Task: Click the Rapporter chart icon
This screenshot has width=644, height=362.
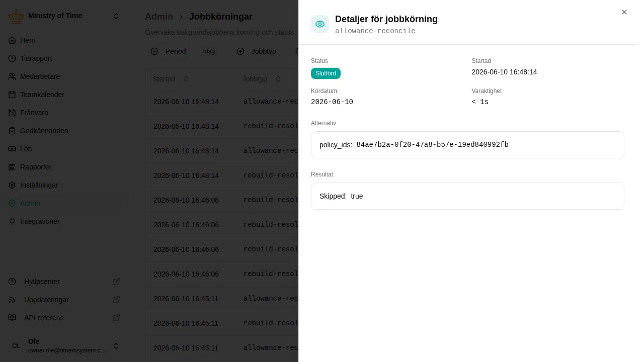Action: 12,167
